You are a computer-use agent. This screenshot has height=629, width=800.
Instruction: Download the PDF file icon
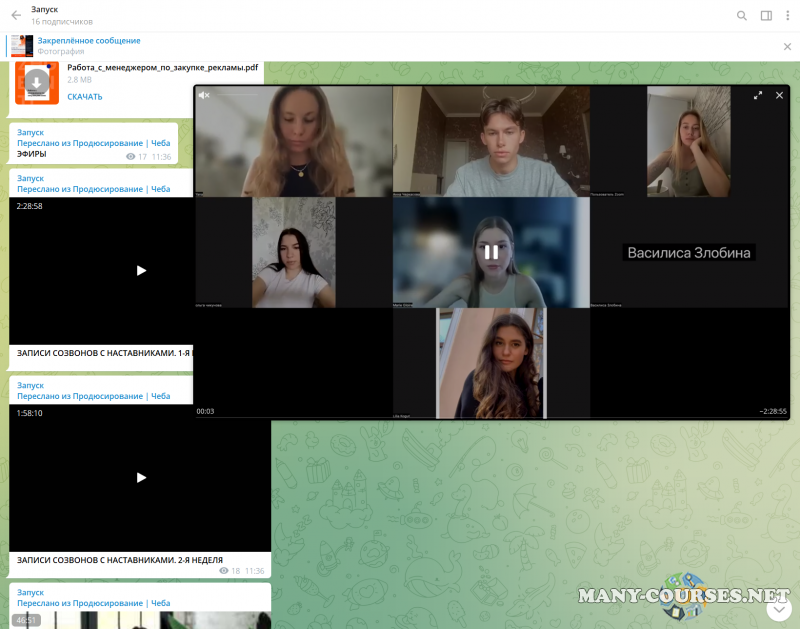[37, 81]
